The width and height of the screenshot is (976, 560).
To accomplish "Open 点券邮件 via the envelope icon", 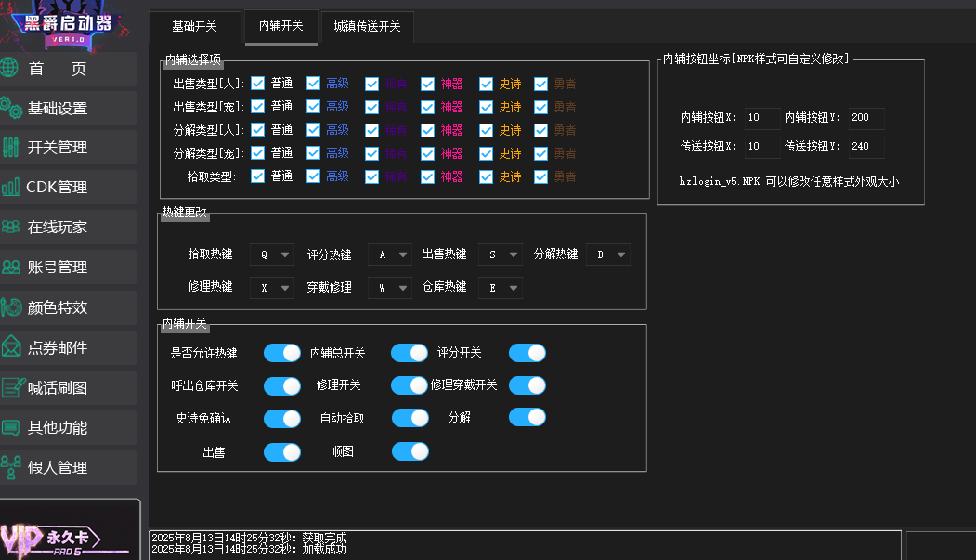I will click(11, 347).
